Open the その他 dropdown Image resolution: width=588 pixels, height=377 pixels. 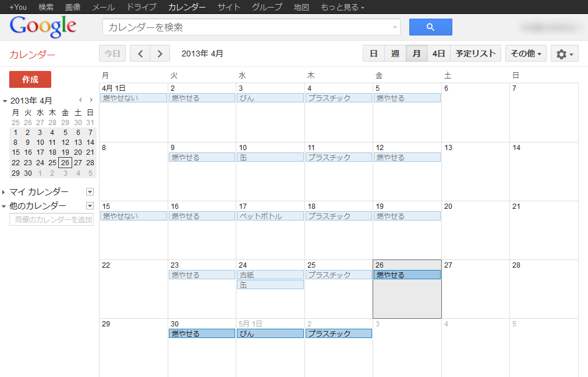point(525,54)
